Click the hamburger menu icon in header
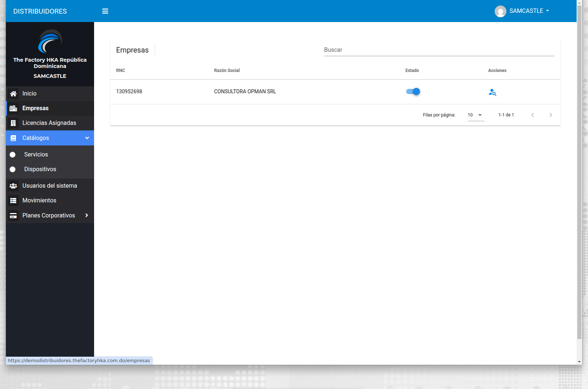This screenshot has width=588, height=389. click(x=105, y=11)
